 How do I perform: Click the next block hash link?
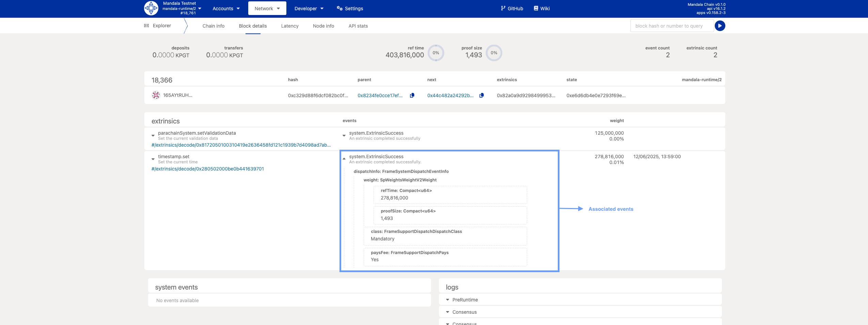450,95
